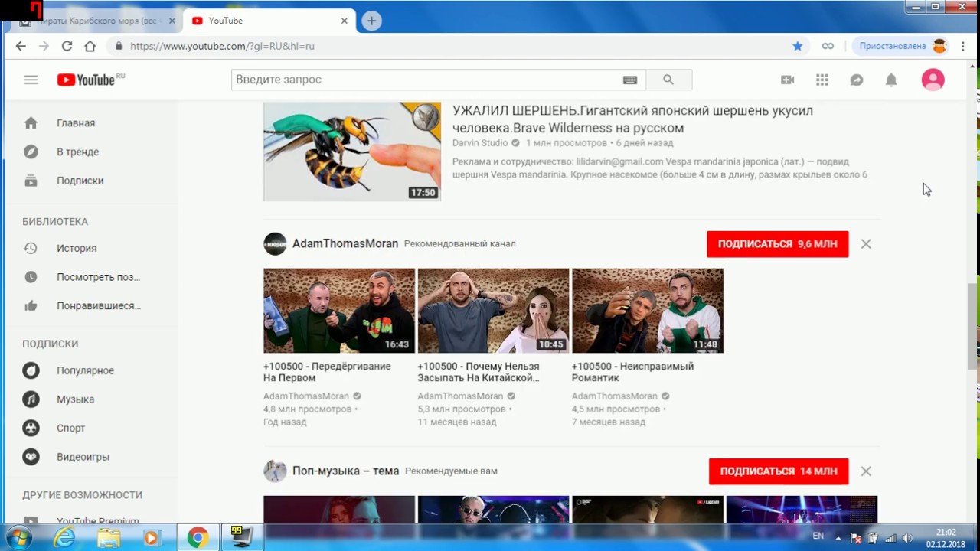Open the pink account avatar menu
The width and height of the screenshot is (980, 551).
coord(933,80)
